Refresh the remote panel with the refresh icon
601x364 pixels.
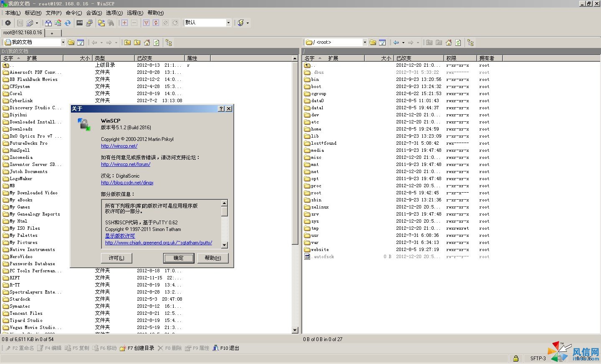pos(458,42)
